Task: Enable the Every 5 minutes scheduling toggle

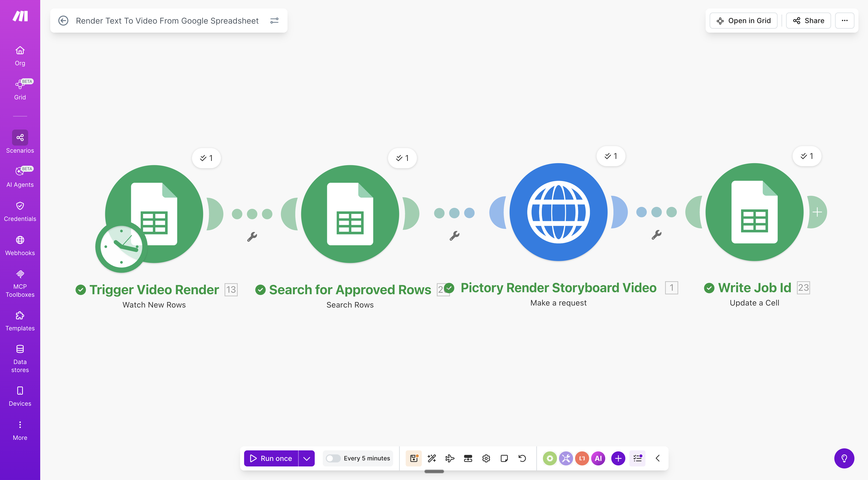Action: [x=333, y=458]
